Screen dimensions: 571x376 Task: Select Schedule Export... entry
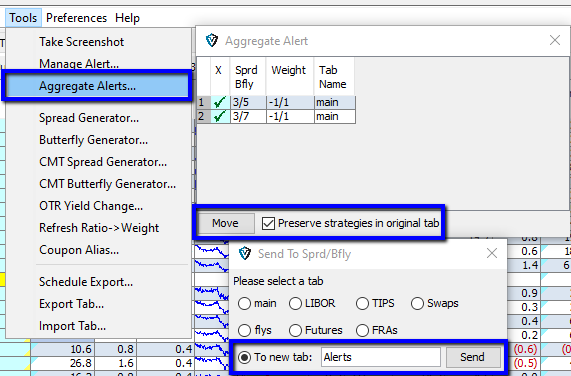(86, 282)
